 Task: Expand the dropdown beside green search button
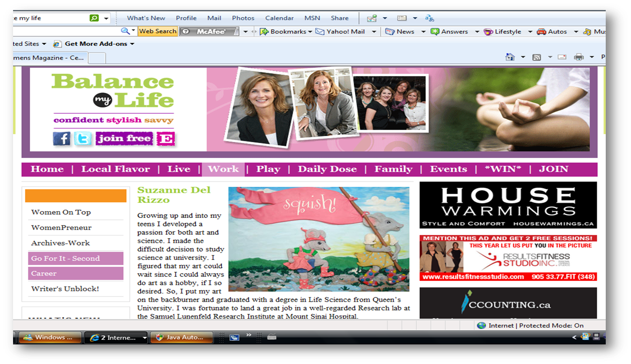coord(106,18)
